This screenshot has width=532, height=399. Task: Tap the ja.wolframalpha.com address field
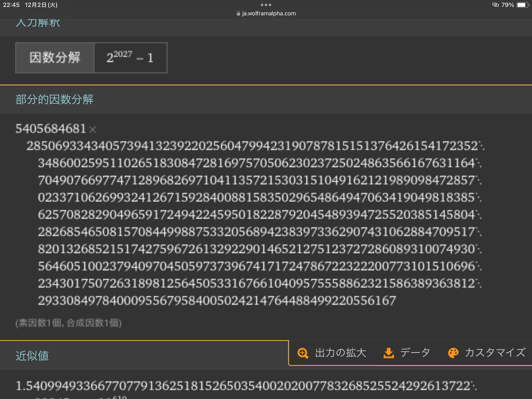(x=268, y=14)
